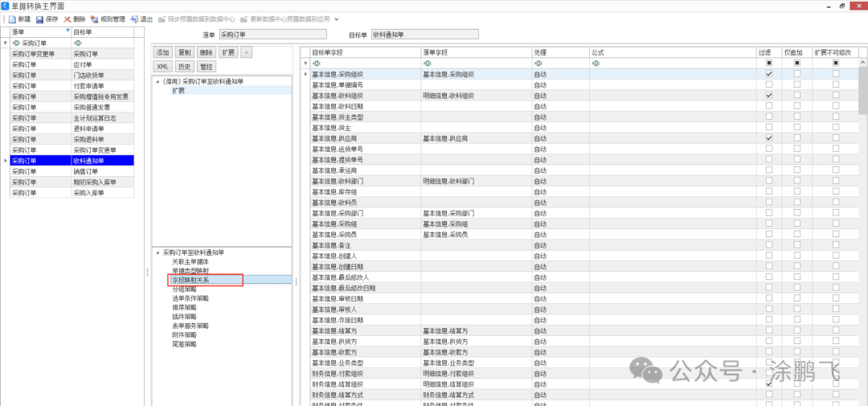Collapse the (停用)采购订单至收料通知单 tree node
This screenshot has height=406, width=868.
pyautogui.click(x=158, y=81)
